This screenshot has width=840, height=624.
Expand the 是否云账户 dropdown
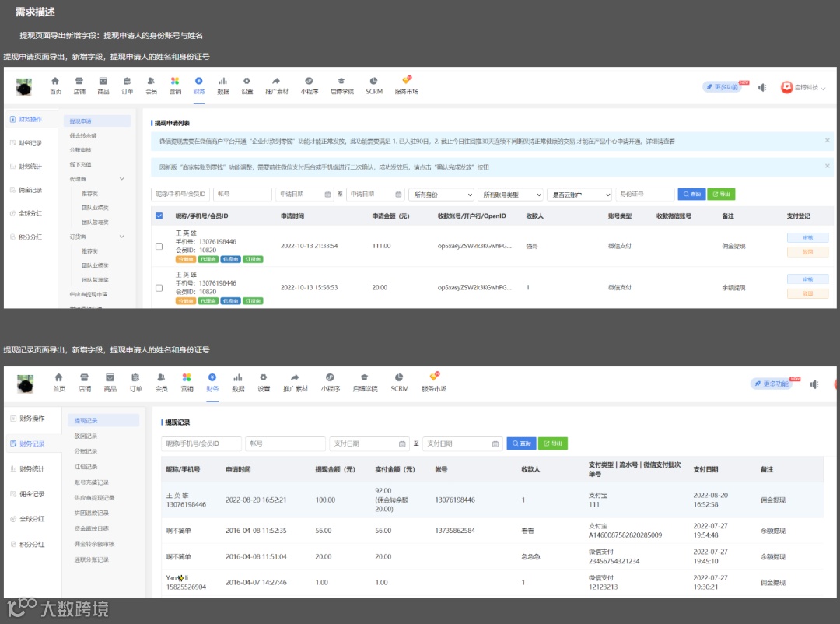pos(579,195)
